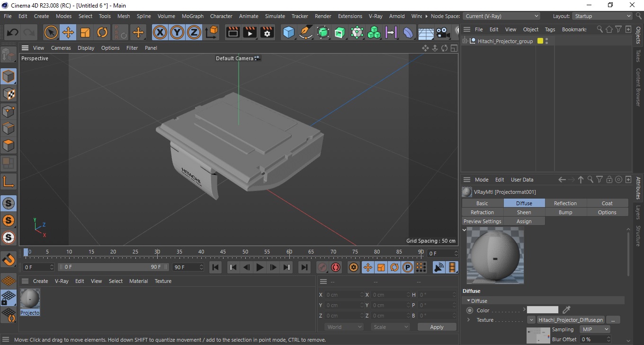Switch to Model mode icon
This screenshot has width=644, height=345.
point(9,76)
